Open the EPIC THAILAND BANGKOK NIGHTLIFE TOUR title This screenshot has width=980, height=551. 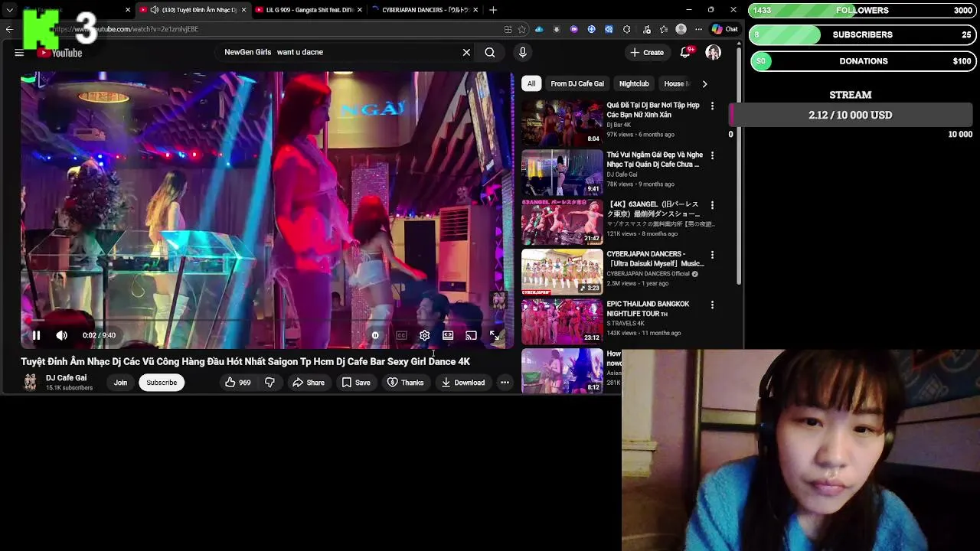point(648,308)
